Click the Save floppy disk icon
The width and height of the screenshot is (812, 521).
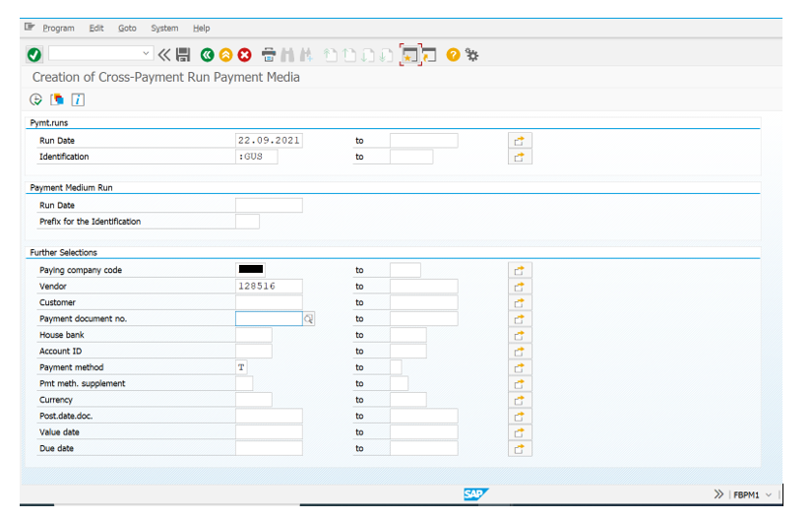tap(182, 54)
